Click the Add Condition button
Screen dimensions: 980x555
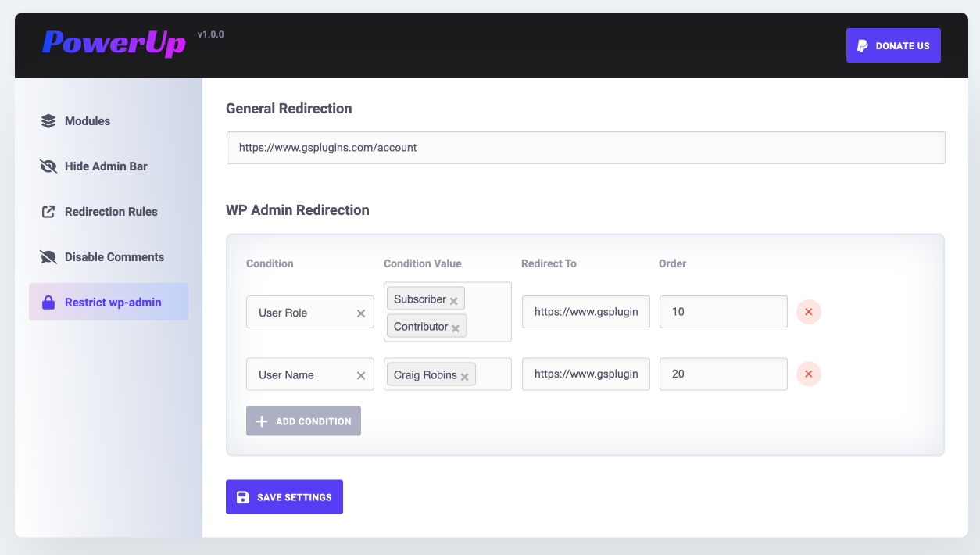[x=303, y=421]
